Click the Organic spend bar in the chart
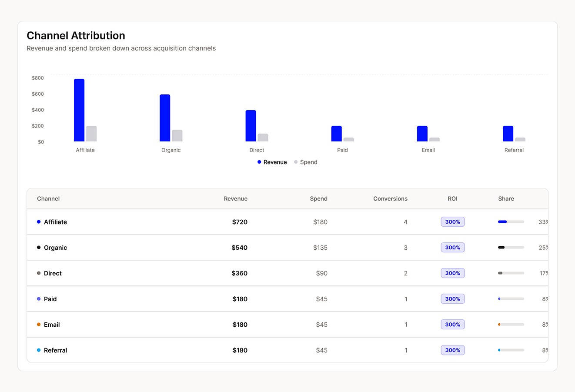Image resolution: width=575 pixels, height=392 pixels. tap(177, 136)
